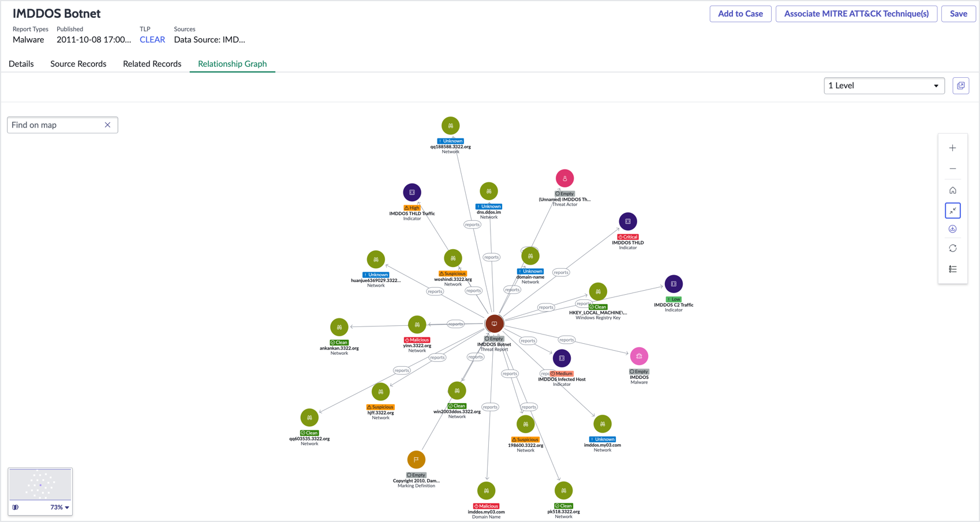Reset graph view with the home icon

(x=952, y=190)
